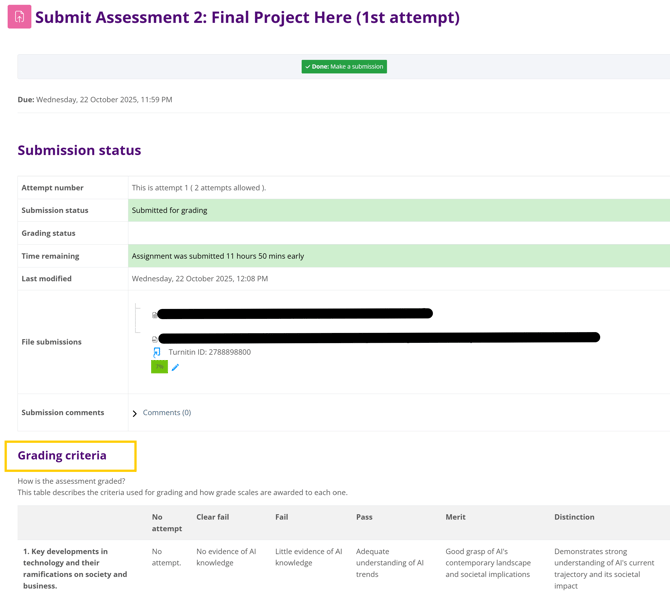Select the Merit column header in rubric
The width and height of the screenshot is (670, 597).
pyautogui.click(x=455, y=517)
